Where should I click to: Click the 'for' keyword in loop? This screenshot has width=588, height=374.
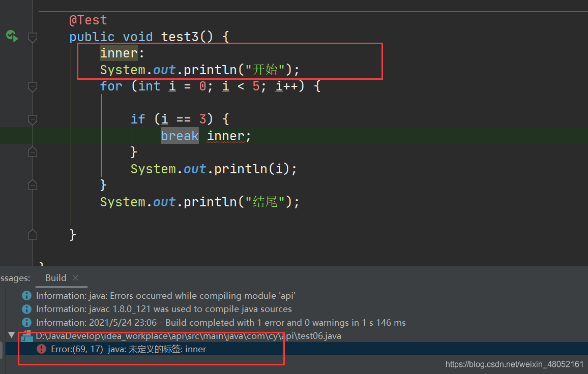tap(111, 86)
